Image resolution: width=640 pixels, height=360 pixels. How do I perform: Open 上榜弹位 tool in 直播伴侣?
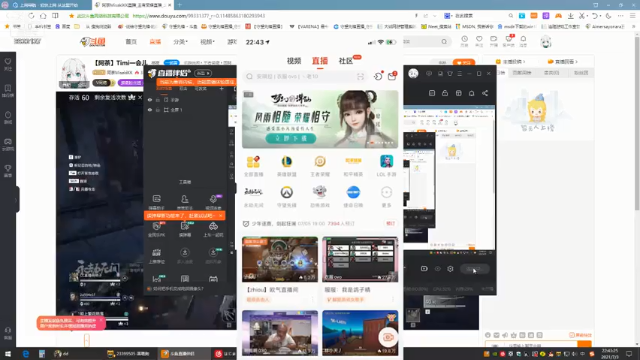(157, 256)
